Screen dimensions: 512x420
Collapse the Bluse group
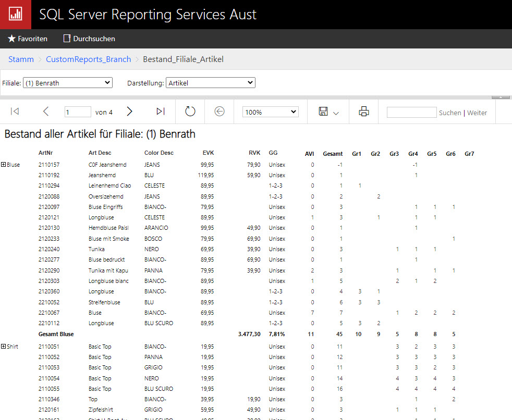click(4, 165)
